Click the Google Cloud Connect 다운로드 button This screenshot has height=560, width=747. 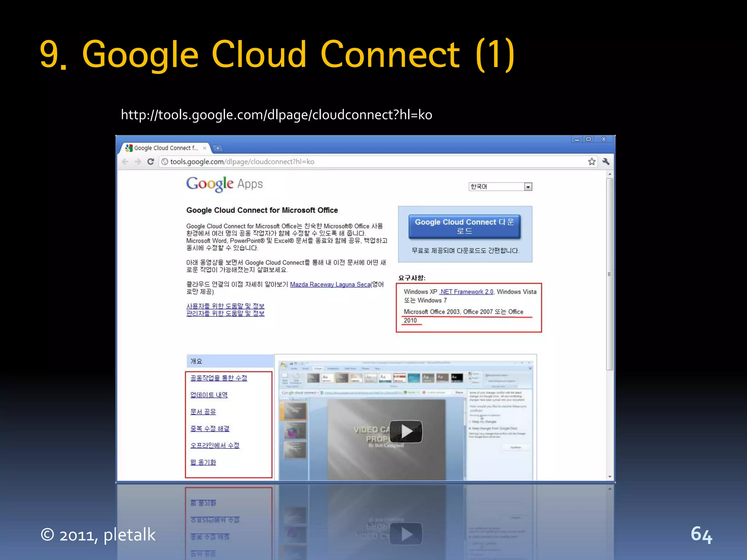coord(464,226)
